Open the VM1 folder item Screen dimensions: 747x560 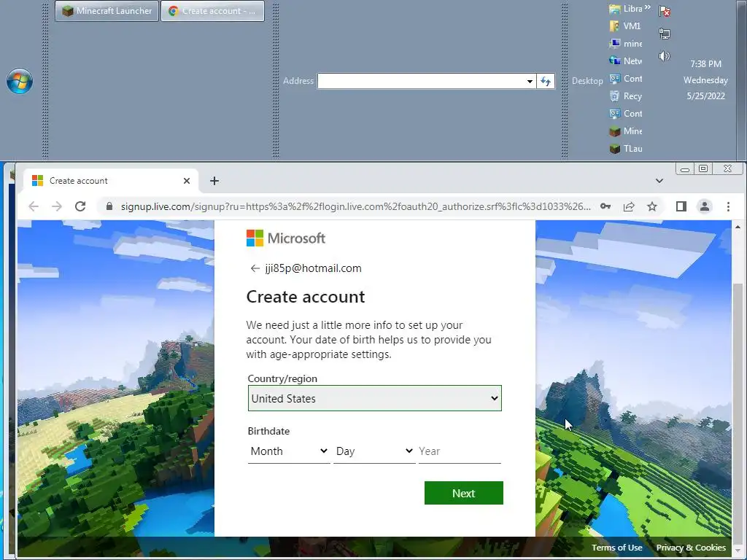coord(625,26)
